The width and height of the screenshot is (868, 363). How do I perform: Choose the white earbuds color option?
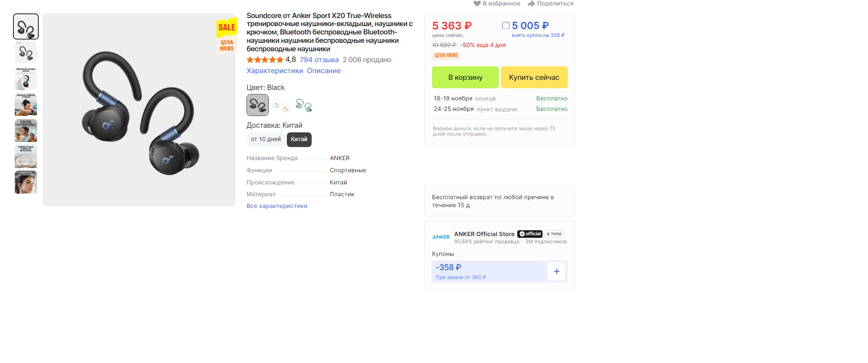[281, 105]
